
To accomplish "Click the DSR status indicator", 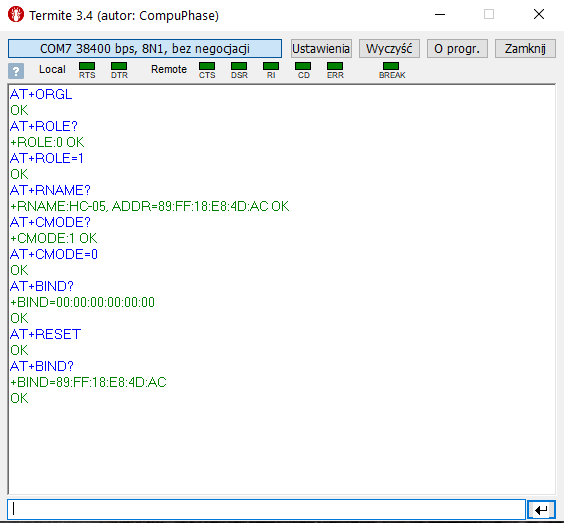I will 239,66.
